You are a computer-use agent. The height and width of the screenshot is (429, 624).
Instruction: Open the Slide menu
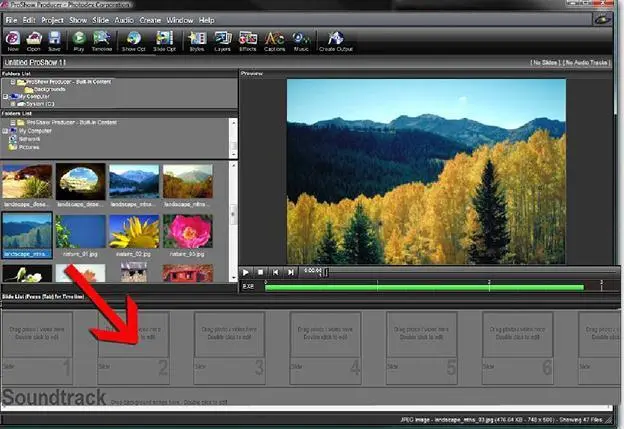click(101, 20)
